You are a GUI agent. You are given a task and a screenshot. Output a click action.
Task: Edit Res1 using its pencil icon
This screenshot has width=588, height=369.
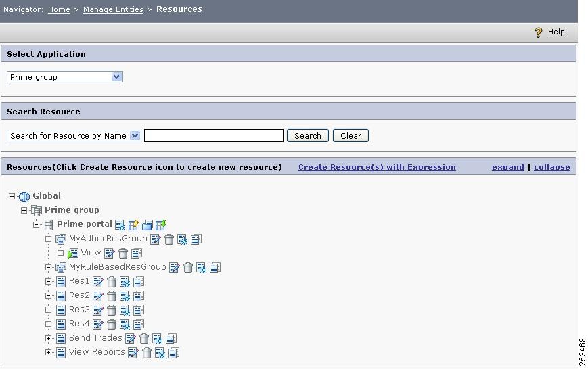point(98,282)
